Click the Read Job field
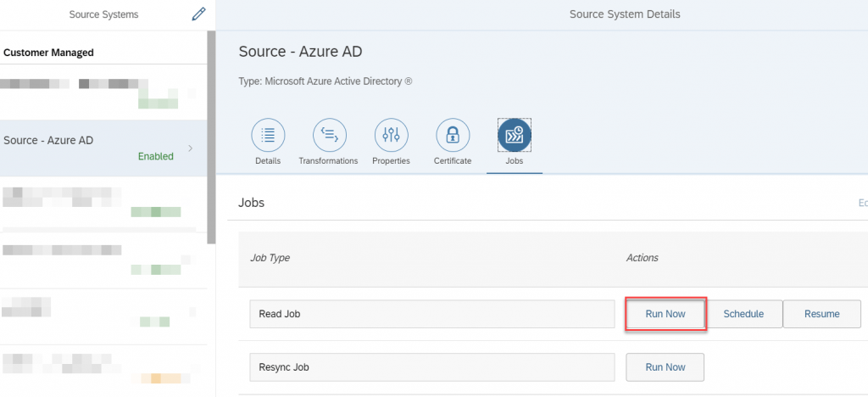The width and height of the screenshot is (868, 397). tap(432, 314)
